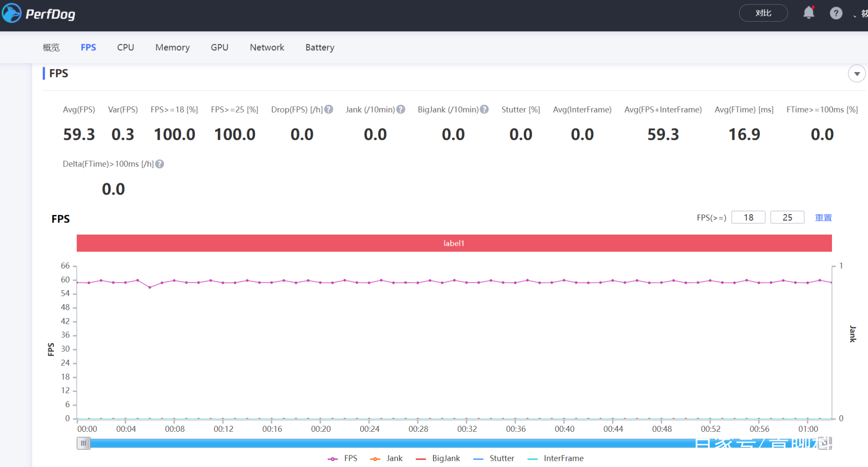Toggle InterFrame series in chart legend

(556, 458)
